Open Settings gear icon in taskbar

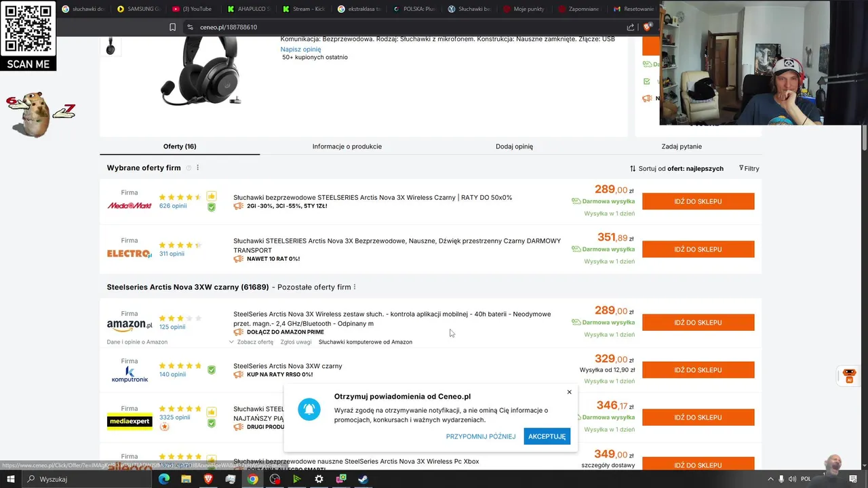click(319, 479)
